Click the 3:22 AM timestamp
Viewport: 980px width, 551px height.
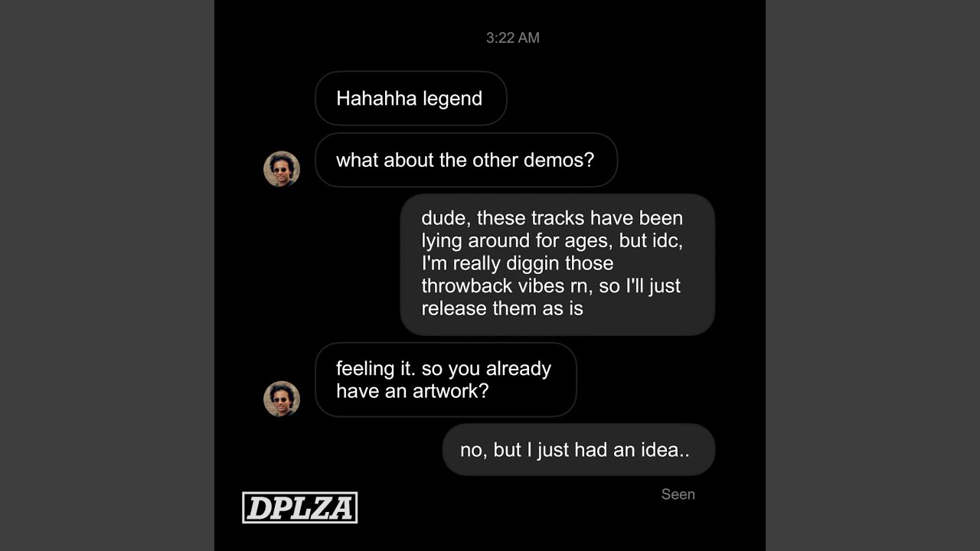point(513,37)
